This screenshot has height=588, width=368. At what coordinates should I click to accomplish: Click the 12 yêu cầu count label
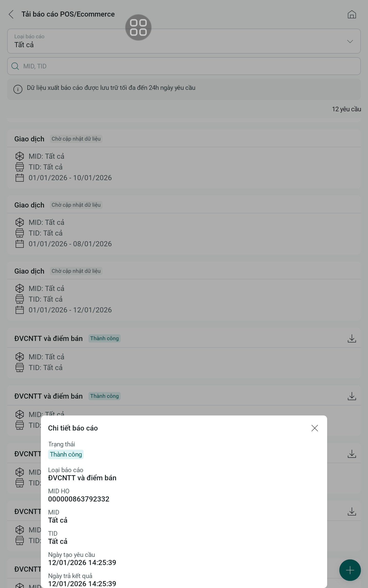click(346, 109)
